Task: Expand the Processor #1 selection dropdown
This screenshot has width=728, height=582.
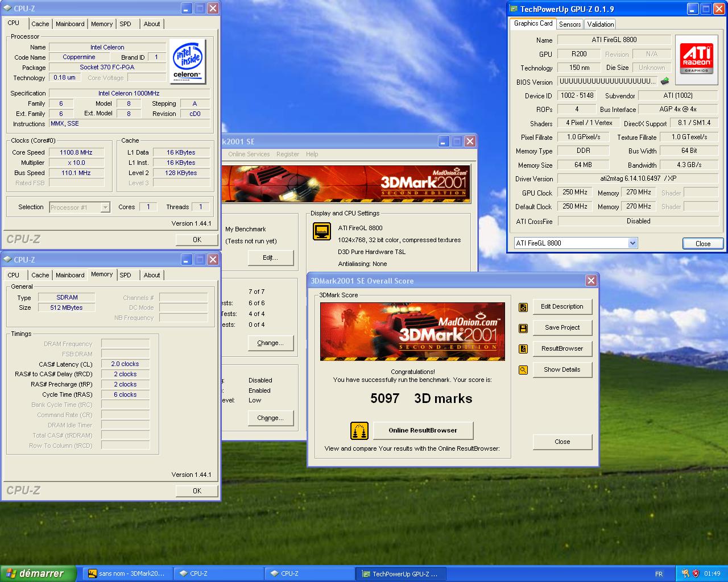Action: pos(105,207)
